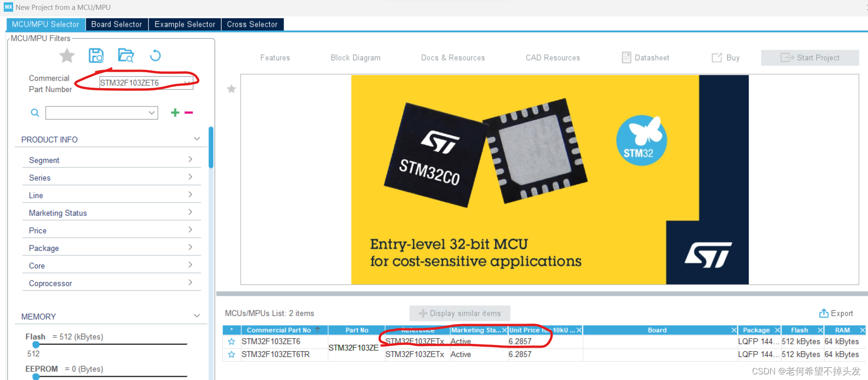Screen dimensions: 868x380
Task: Click the magnifier search icon in filters
Action: [35, 113]
